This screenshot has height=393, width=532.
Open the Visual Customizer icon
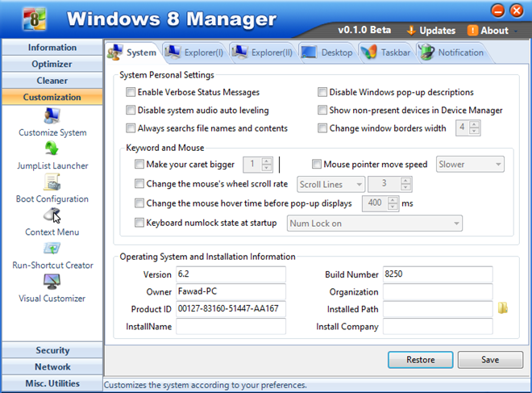(52, 282)
